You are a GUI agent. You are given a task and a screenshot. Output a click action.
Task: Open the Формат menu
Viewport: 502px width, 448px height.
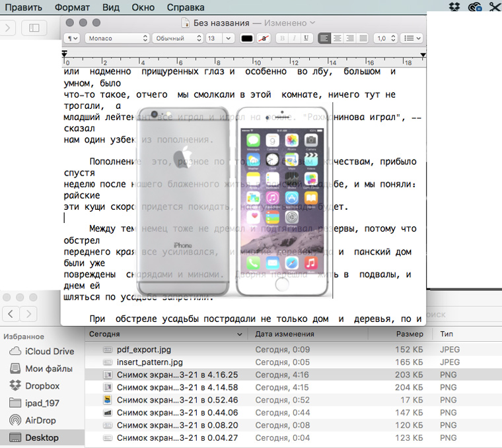pyautogui.click(x=73, y=8)
